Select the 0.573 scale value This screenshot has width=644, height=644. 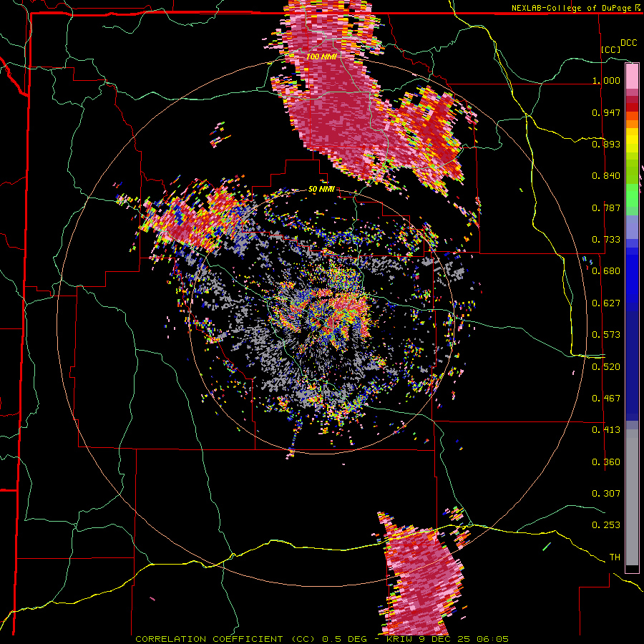tap(606, 335)
